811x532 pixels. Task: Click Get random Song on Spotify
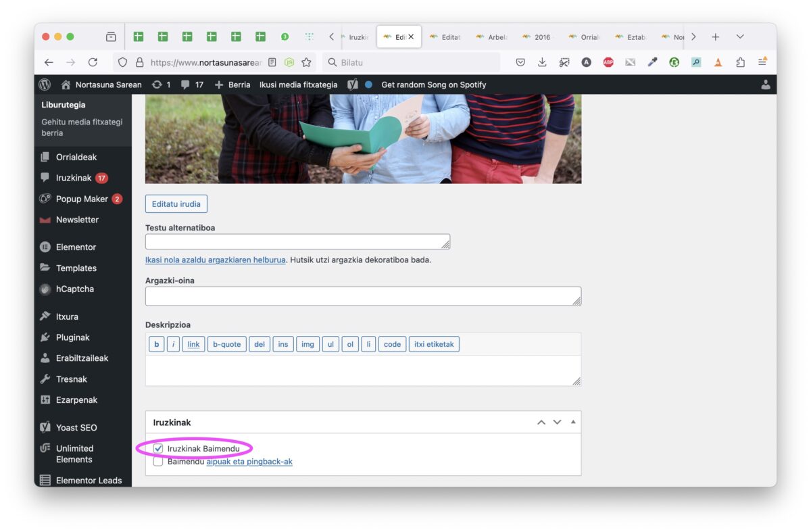click(x=433, y=84)
